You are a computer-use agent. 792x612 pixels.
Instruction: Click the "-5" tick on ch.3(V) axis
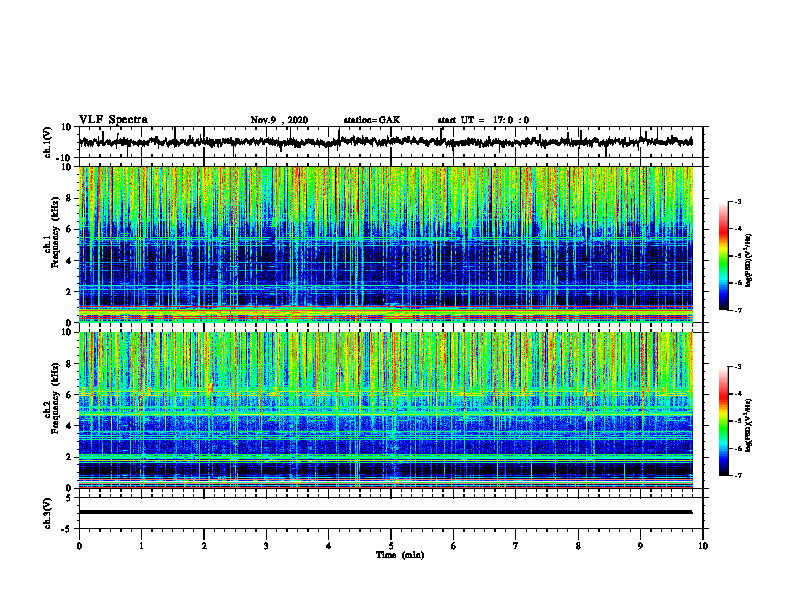point(67,529)
